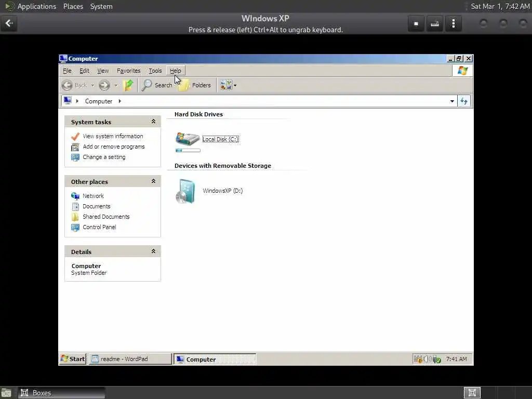Click the Search magnifier button
This screenshot has height=399, width=532.
coord(157,85)
